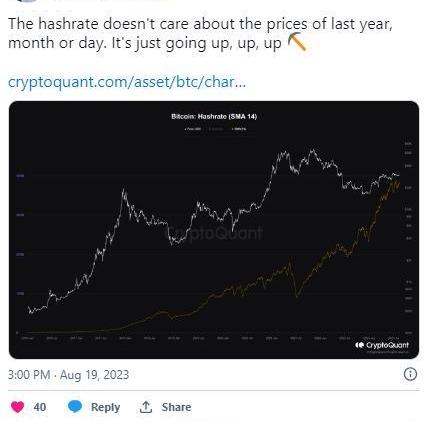
Task: Click the Reply text button
Action: point(105,407)
